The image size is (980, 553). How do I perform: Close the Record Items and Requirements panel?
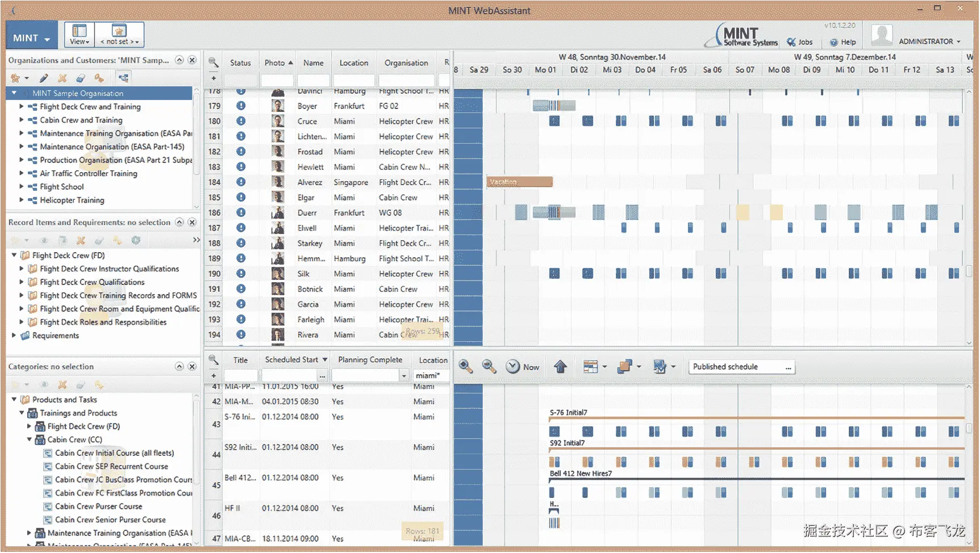(193, 222)
